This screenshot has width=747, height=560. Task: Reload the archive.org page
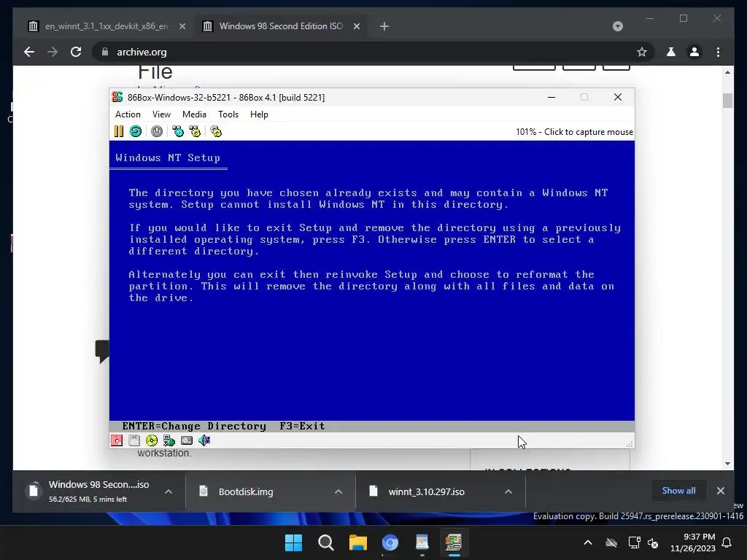[76, 52]
